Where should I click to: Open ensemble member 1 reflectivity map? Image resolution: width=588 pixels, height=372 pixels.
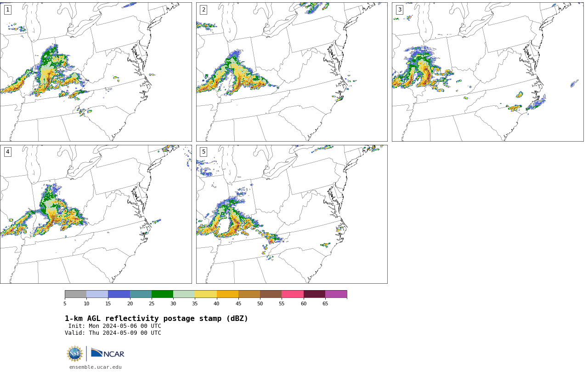[96, 72]
